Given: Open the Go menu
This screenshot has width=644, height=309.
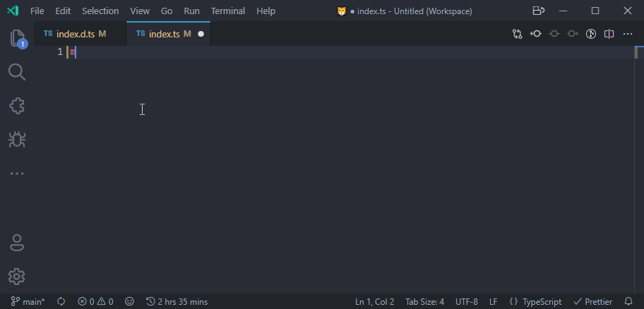Looking at the screenshot, I should point(167,11).
